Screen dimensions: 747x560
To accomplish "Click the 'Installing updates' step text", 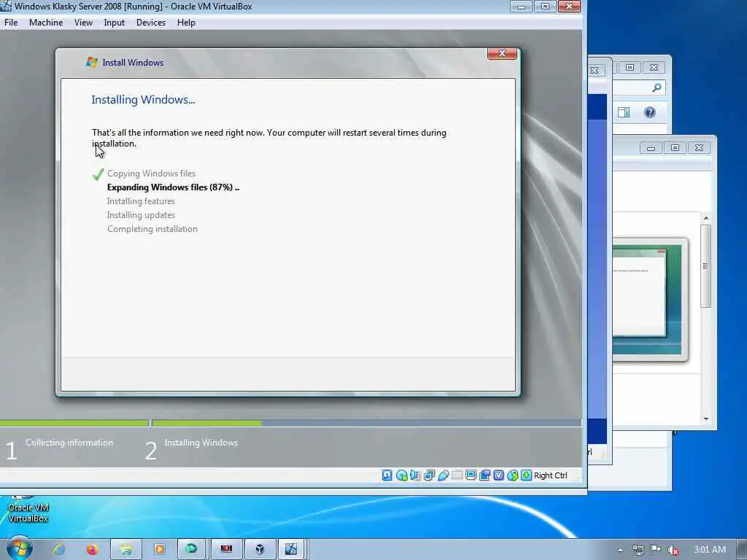I will pyautogui.click(x=141, y=215).
